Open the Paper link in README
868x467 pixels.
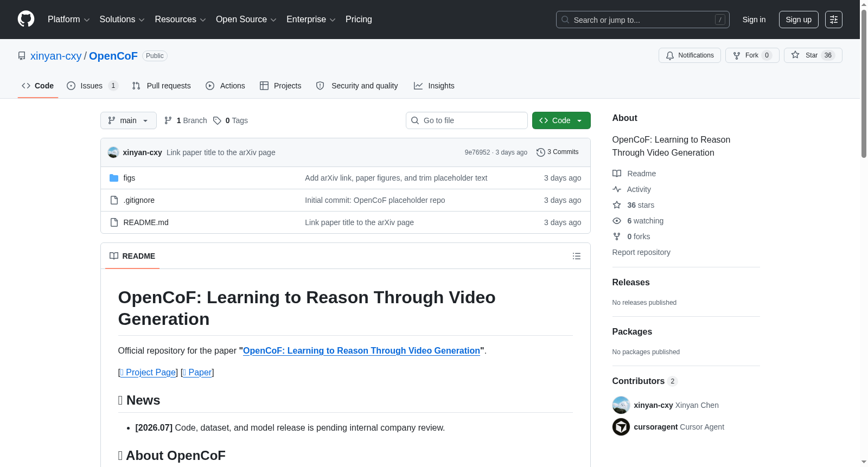coord(197,372)
